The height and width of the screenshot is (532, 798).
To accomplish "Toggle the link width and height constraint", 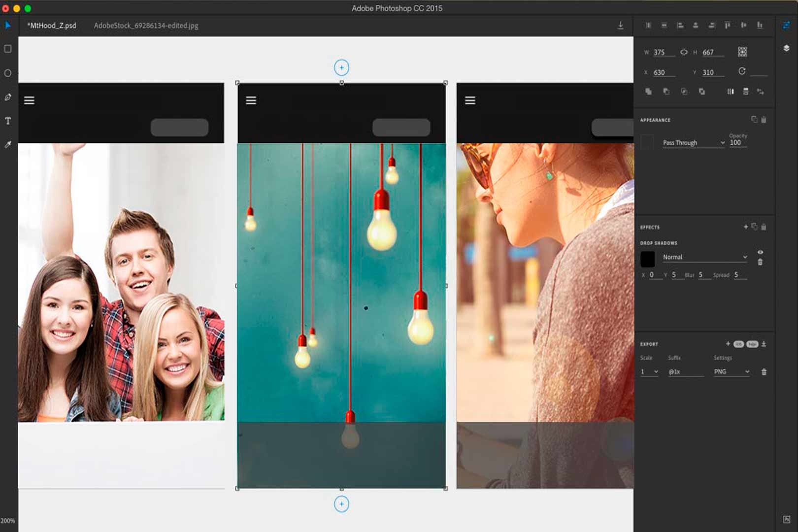I will [684, 52].
